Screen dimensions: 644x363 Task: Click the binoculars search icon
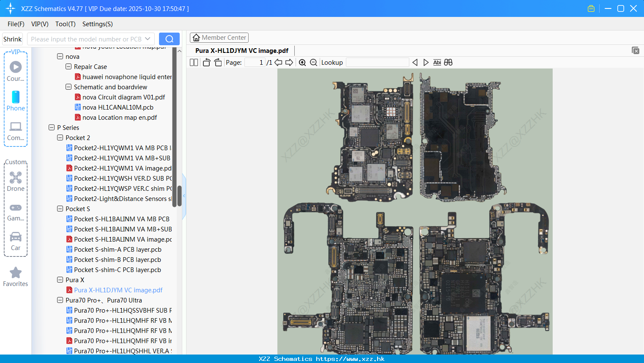448,62
